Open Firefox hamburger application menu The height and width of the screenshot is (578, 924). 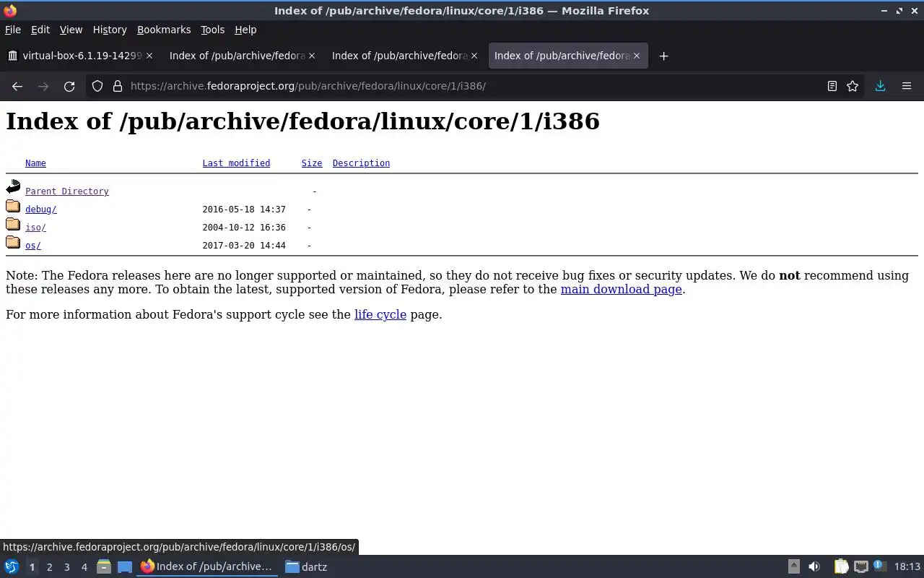(x=907, y=86)
